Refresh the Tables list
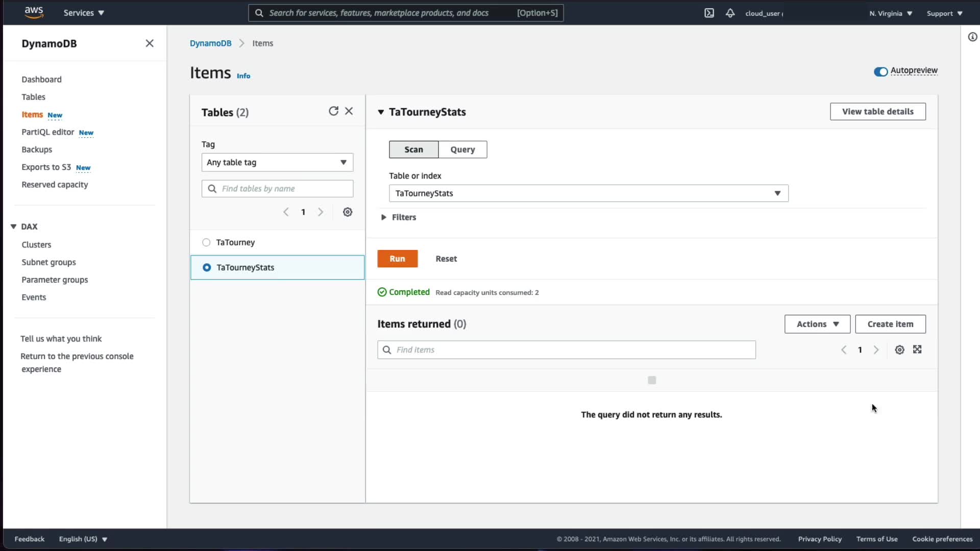Image resolution: width=980 pixels, height=551 pixels. tap(333, 111)
